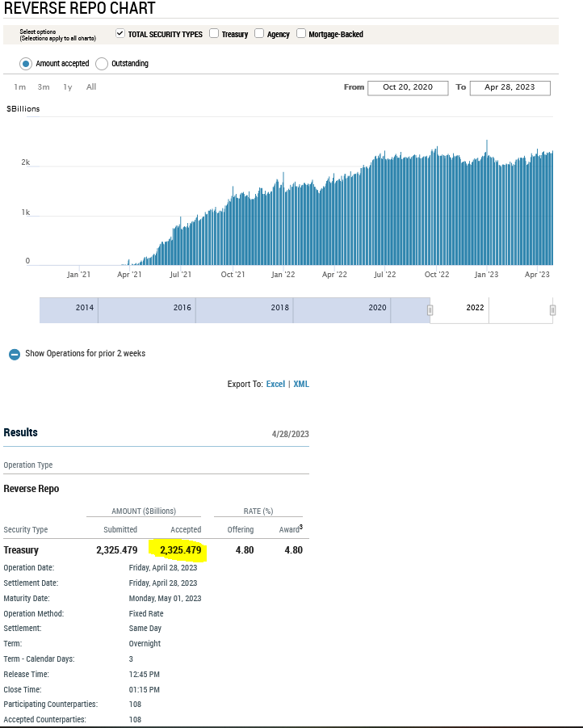The height and width of the screenshot is (728, 583).
Task: Check the Mortgage-Backed checkbox
Action: [x=301, y=33]
